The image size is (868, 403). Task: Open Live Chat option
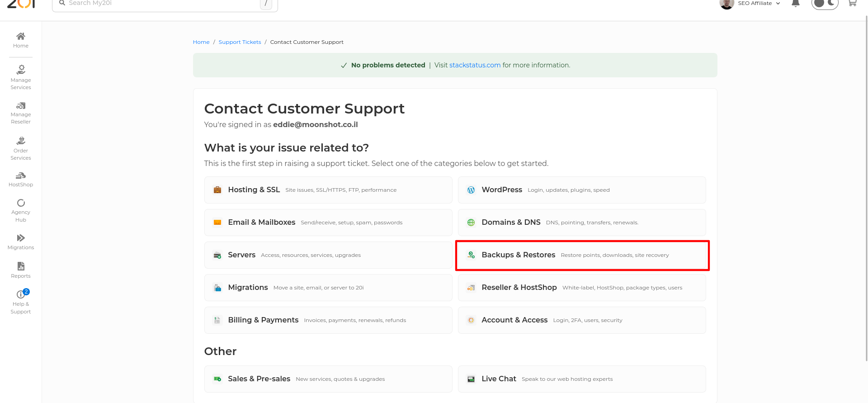coord(582,379)
